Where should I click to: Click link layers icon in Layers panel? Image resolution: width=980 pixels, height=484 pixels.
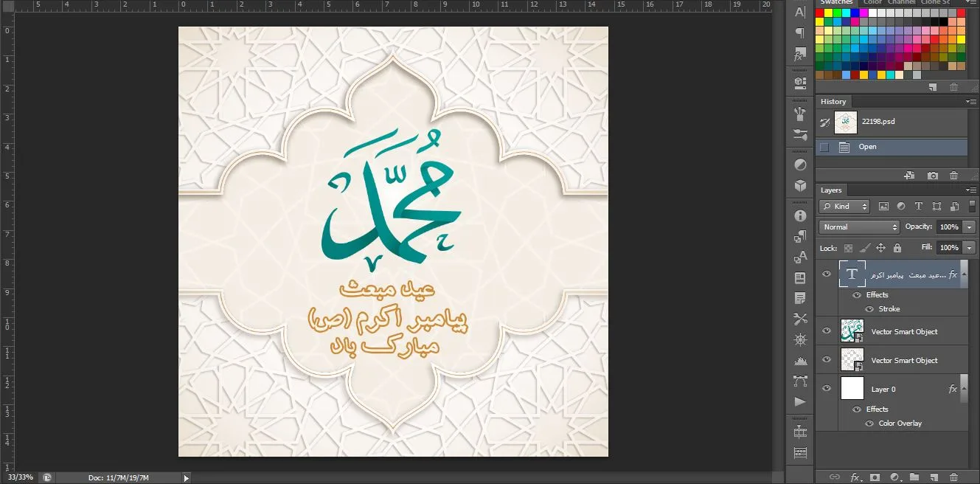coord(835,477)
